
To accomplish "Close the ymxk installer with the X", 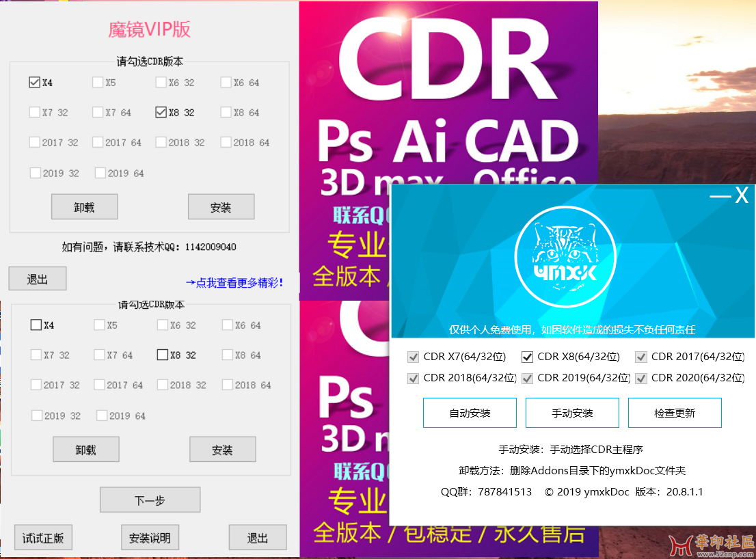I will 742,195.
